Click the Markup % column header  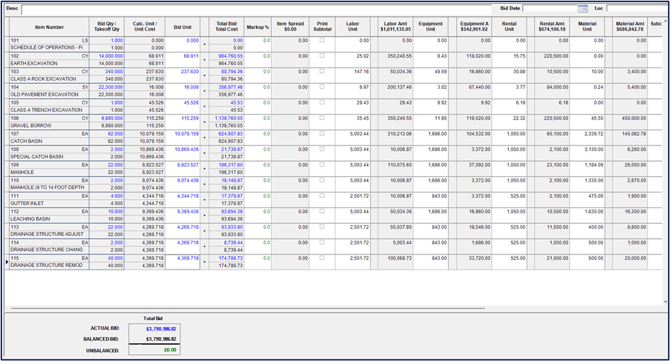(258, 27)
